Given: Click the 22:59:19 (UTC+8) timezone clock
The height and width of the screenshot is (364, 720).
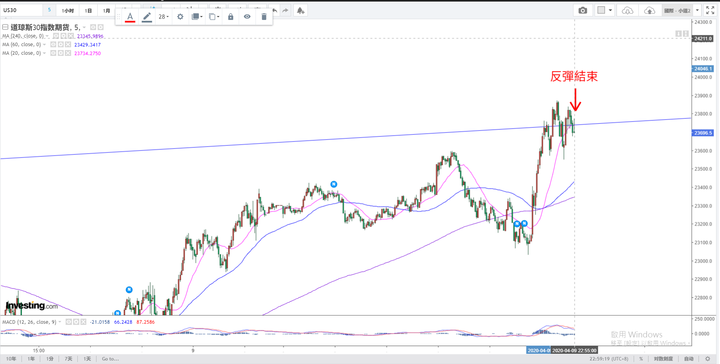Looking at the screenshot, I should coord(609,358).
